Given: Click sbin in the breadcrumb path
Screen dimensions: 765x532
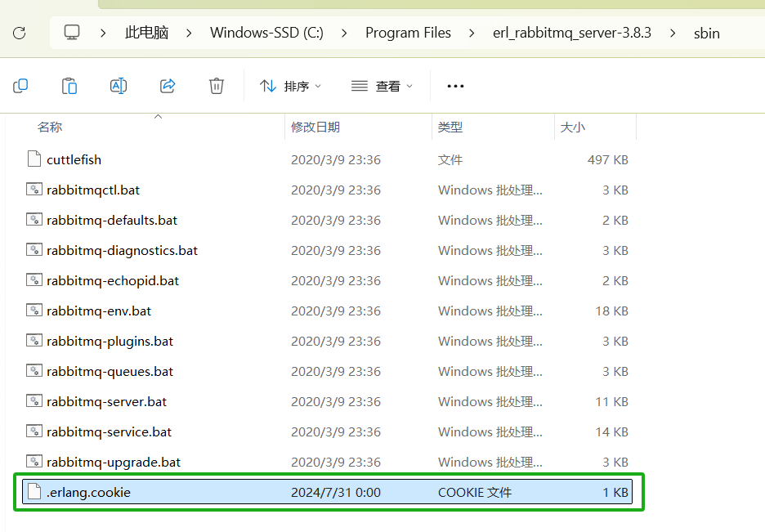Looking at the screenshot, I should [706, 34].
